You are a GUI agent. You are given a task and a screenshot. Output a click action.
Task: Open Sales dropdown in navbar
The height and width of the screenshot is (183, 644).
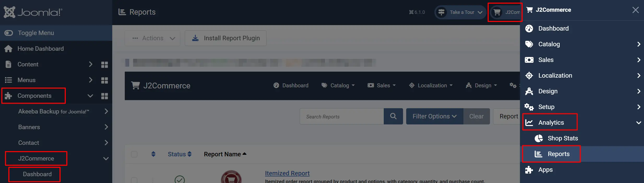(x=382, y=85)
